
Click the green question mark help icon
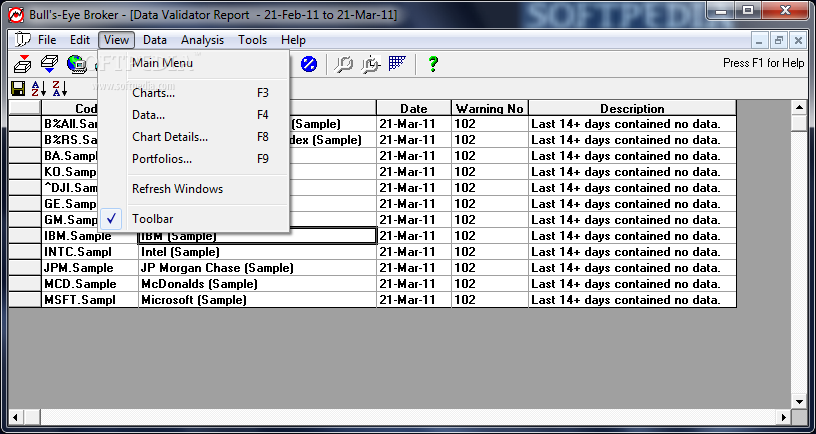432,64
